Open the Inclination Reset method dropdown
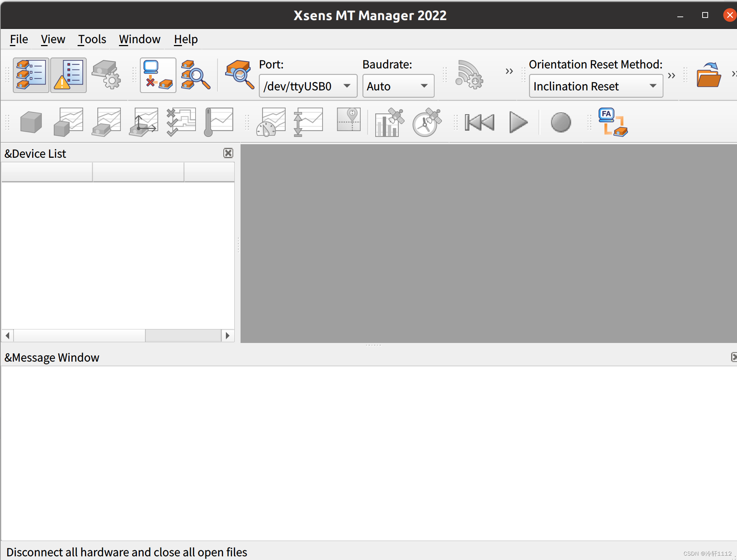 click(x=595, y=86)
